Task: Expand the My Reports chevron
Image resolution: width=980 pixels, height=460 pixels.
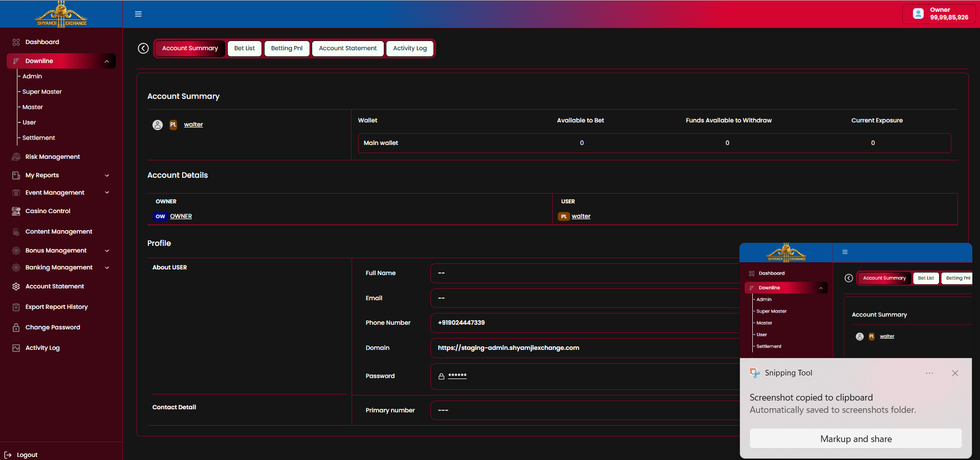Action: click(x=107, y=175)
